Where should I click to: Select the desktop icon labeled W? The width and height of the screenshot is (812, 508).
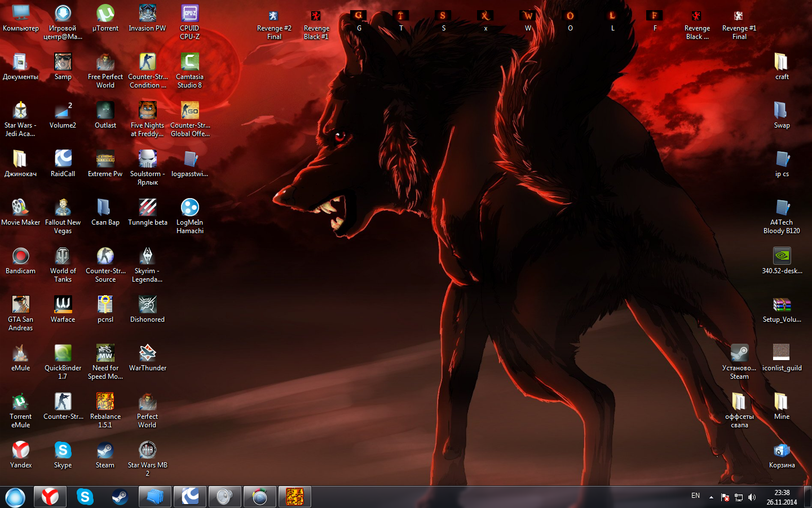click(x=528, y=20)
